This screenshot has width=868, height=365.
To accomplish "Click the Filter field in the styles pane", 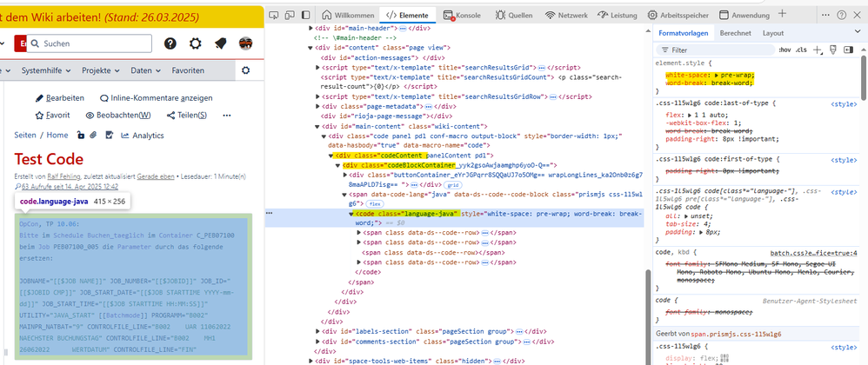I will 717,50.
